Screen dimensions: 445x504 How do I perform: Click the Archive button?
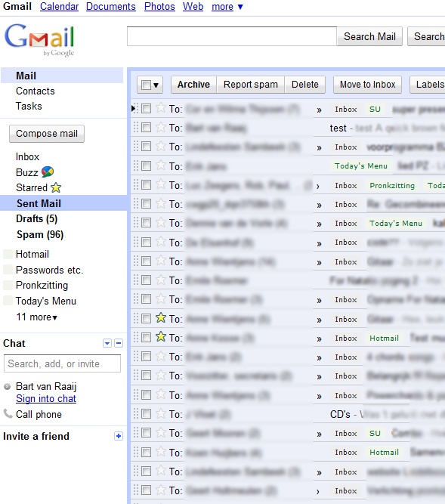[193, 85]
